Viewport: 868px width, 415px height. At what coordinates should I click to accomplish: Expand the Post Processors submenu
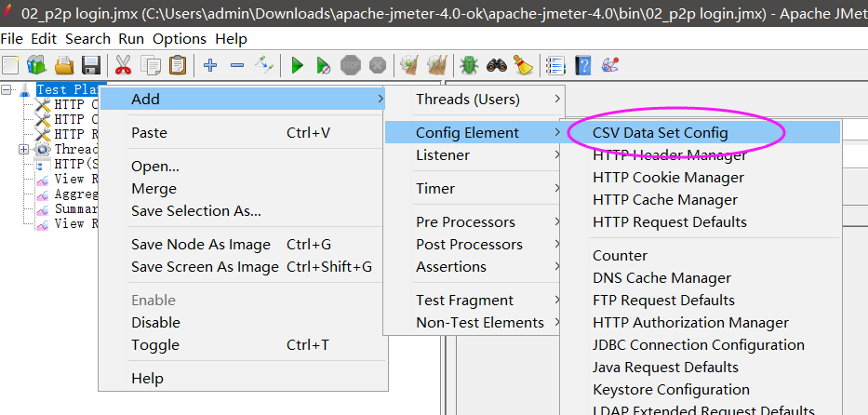[x=474, y=245]
